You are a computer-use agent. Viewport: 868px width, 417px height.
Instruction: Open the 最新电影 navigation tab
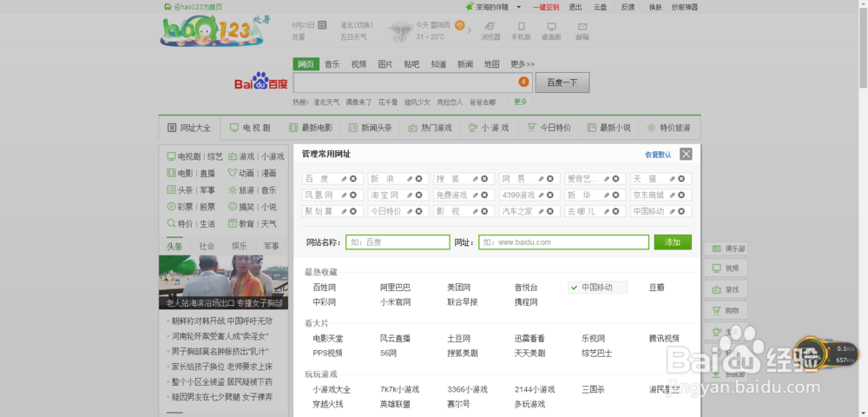(x=311, y=128)
